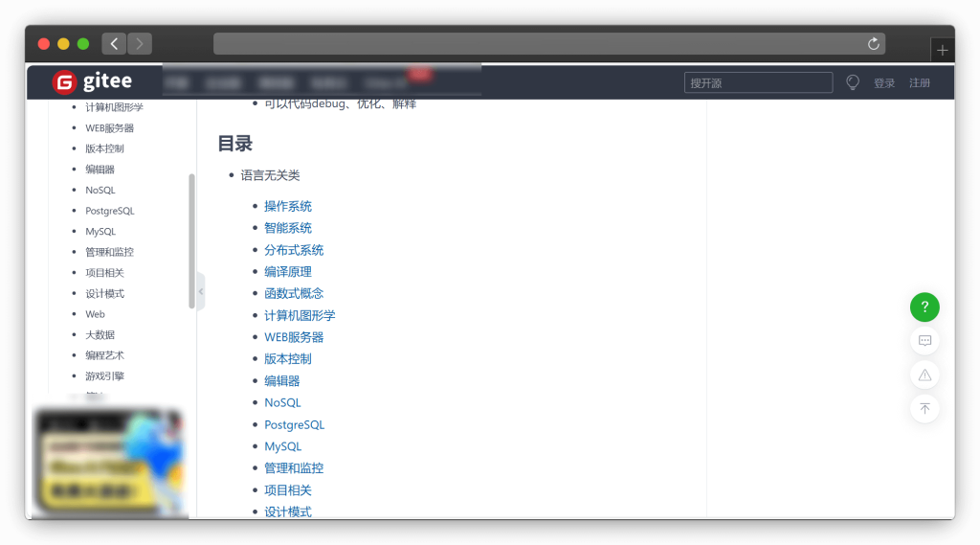The height and width of the screenshot is (545, 980).
Task: Select WEB服务器 in the sidebar
Action: click(109, 127)
